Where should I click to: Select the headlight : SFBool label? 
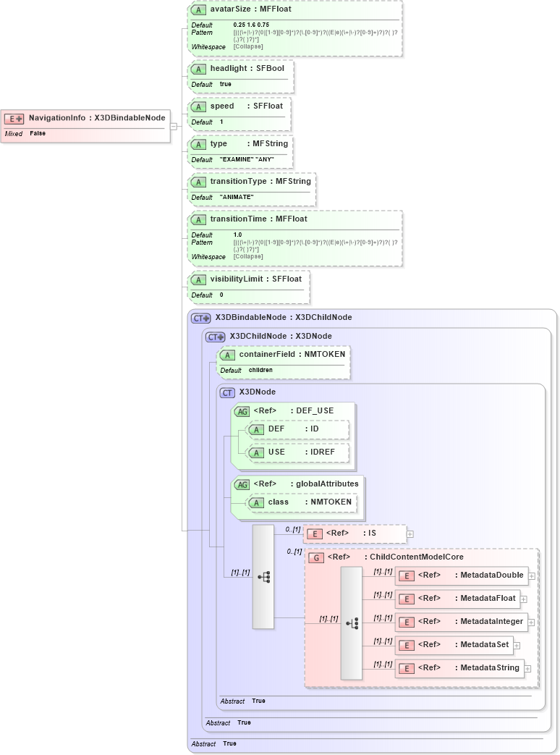[x=247, y=68]
